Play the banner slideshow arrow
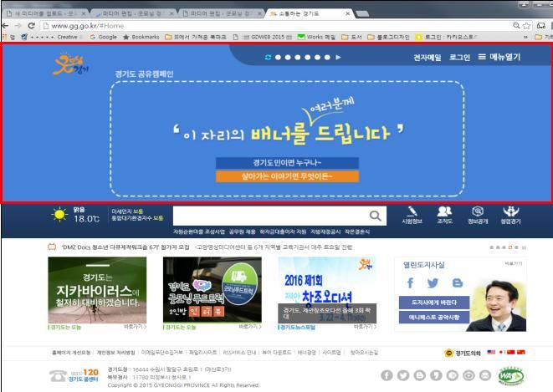The image size is (553, 392). point(338,58)
